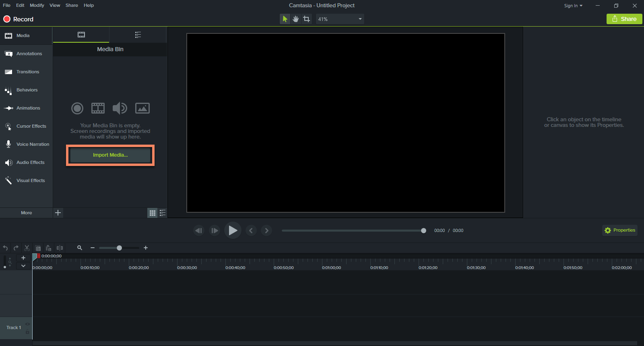Activate the Crop tool icon
Viewport: 644px width, 346px height.
coord(307,19)
